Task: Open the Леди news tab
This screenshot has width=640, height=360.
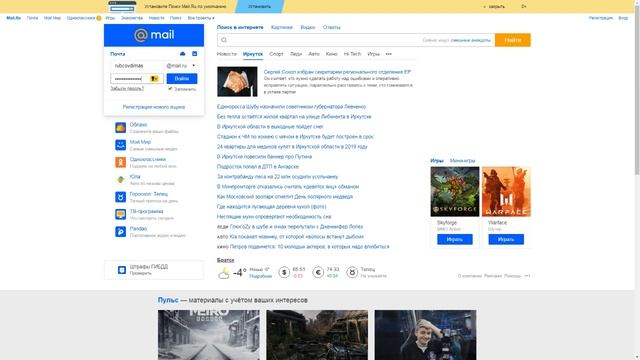Action: (x=296, y=54)
